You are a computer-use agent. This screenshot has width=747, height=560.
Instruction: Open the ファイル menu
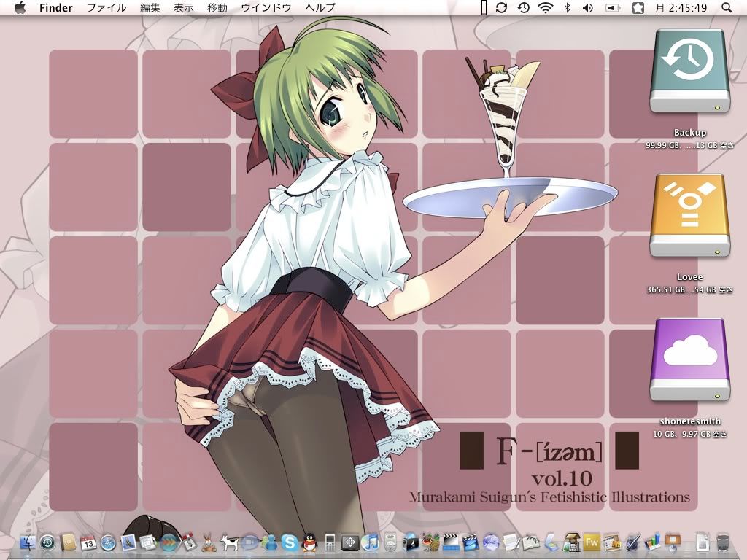coord(107,7)
